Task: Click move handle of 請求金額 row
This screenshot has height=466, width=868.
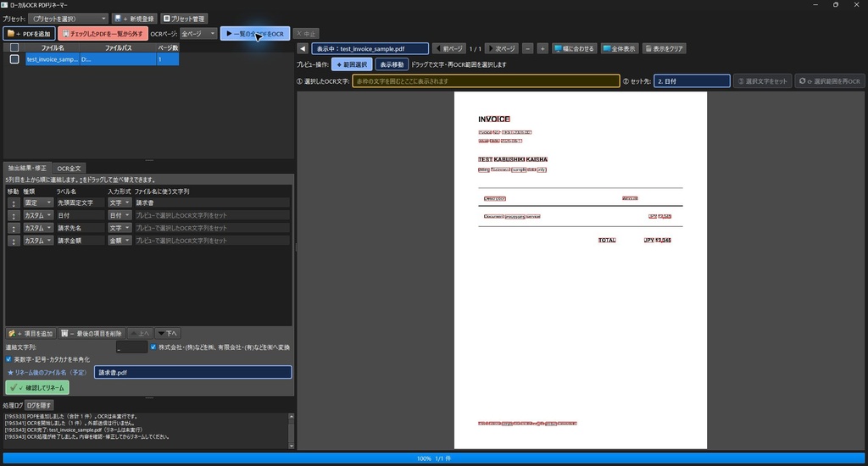Action: coord(14,241)
